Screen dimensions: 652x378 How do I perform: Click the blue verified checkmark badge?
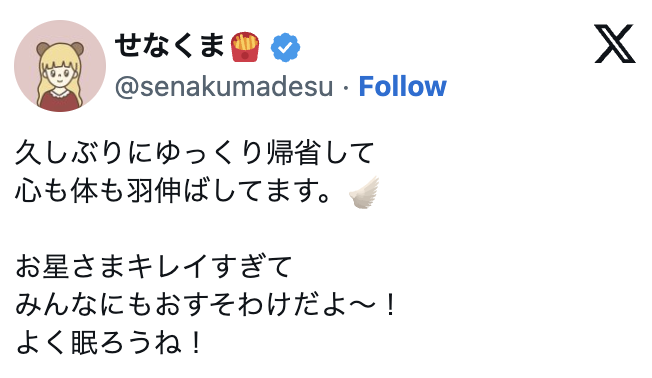pyautogui.click(x=285, y=47)
